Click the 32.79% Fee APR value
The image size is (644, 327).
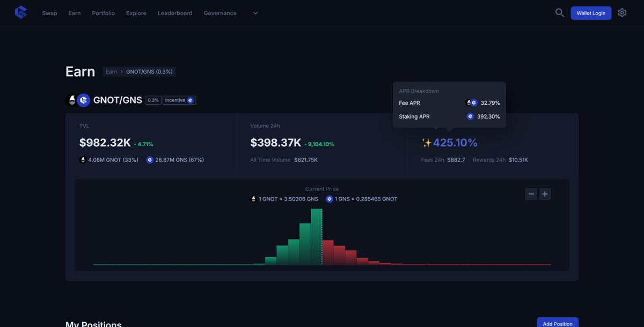[x=490, y=103]
